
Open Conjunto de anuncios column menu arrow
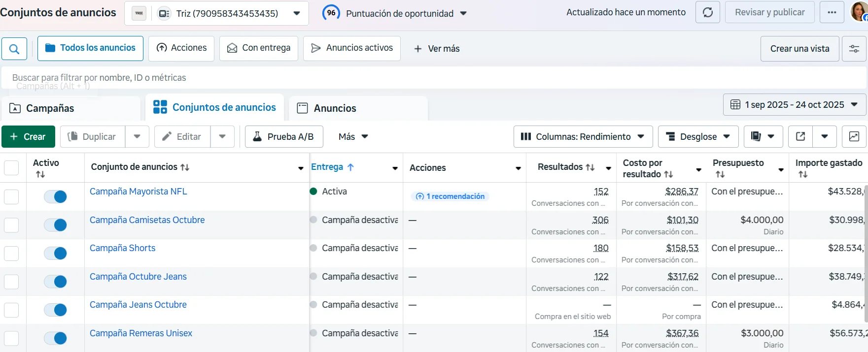coord(301,168)
